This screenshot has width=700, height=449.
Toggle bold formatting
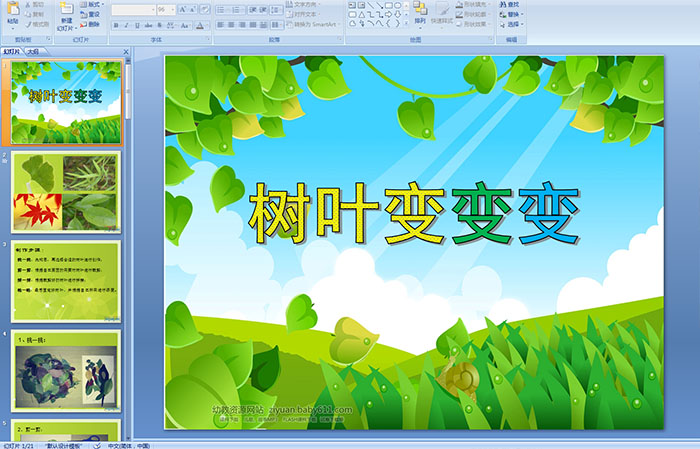[x=115, y=25]
